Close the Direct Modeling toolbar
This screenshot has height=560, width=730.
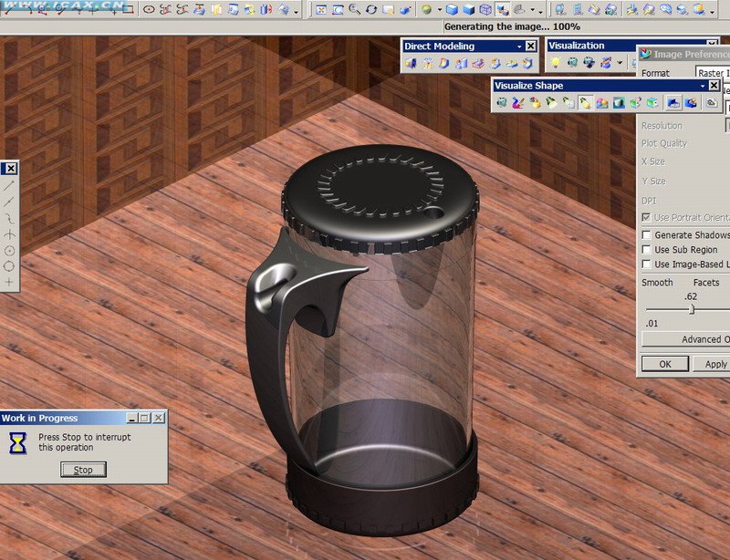pos(531,47)
